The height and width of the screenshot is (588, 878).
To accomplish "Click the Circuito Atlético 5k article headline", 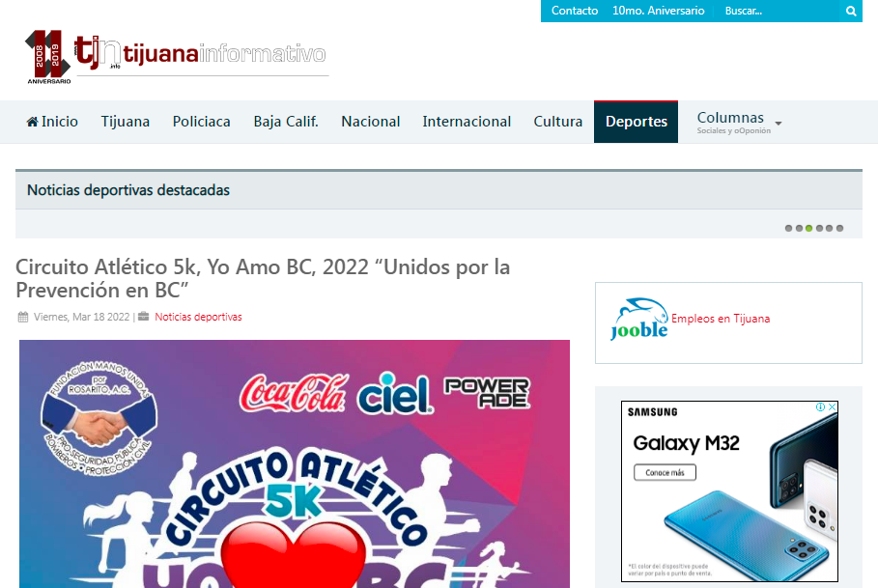I will [263, 279].
